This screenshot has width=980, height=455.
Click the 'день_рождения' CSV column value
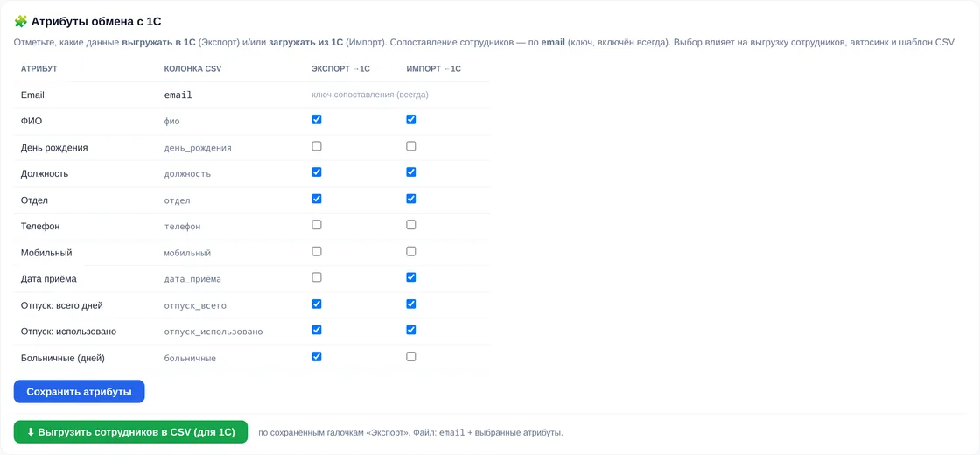tap(198, 148)
